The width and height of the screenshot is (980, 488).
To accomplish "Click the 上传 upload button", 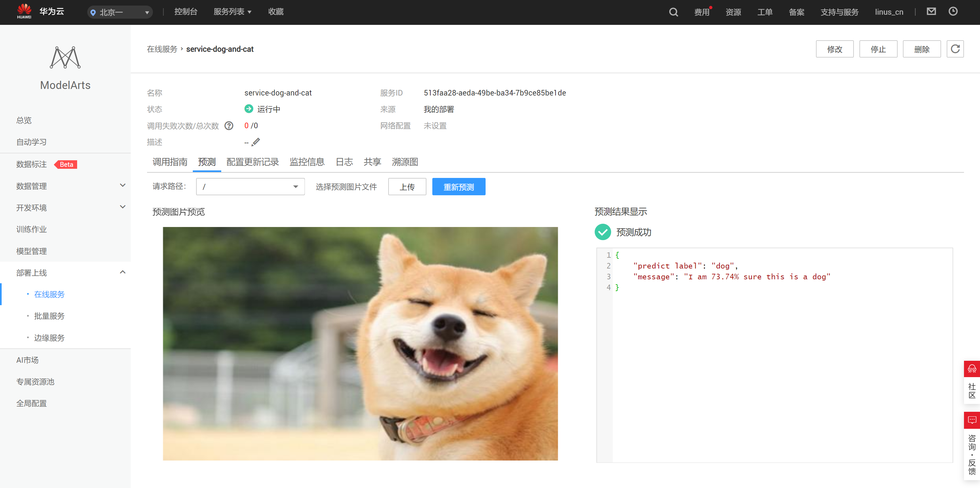I will click(407, 187).
